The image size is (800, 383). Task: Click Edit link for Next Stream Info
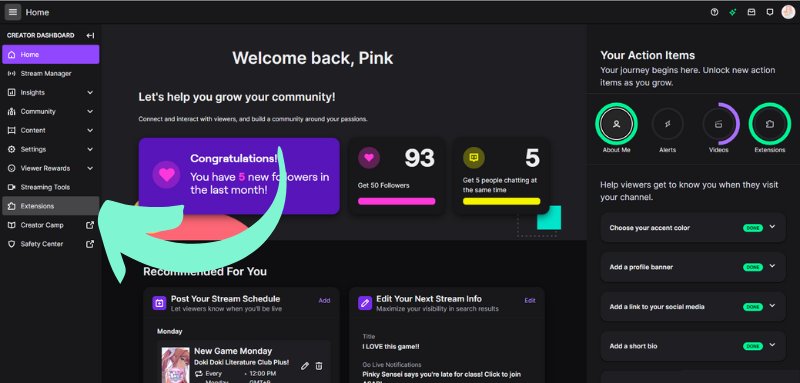[530, 300]
